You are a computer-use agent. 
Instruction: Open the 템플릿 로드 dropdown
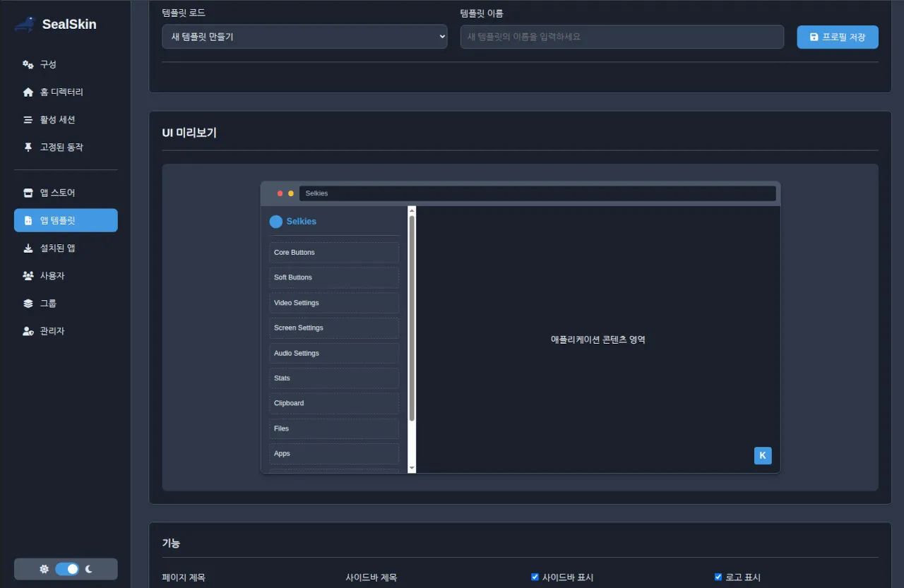click(x=304, y=37)
